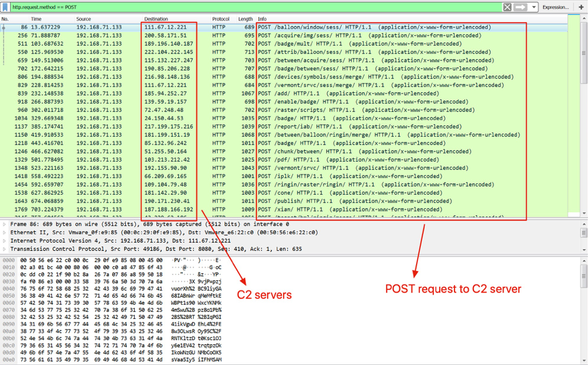Sort by the Time column header
This screenshot has width=588, height=365.
pyautogui.click(x=36, y=19)
